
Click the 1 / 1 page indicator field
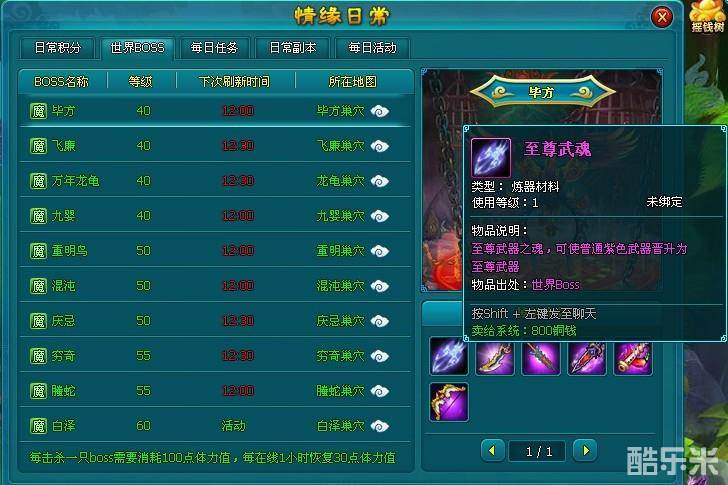539,451
